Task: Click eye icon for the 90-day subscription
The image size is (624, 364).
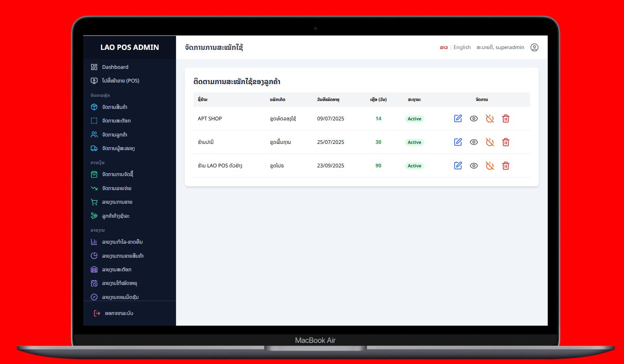Action: (474, 166)
